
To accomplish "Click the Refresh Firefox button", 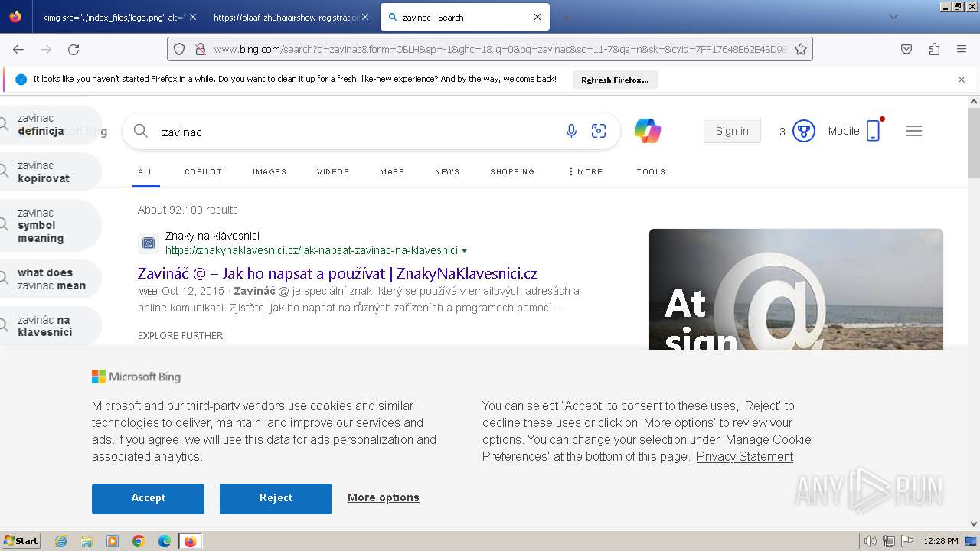I will click(x=615, y=80).
